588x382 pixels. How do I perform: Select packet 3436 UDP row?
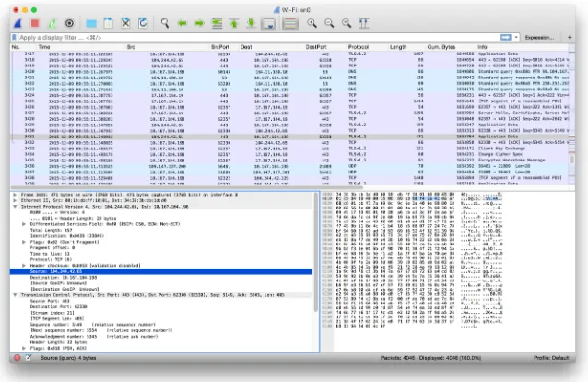point(290,166)
